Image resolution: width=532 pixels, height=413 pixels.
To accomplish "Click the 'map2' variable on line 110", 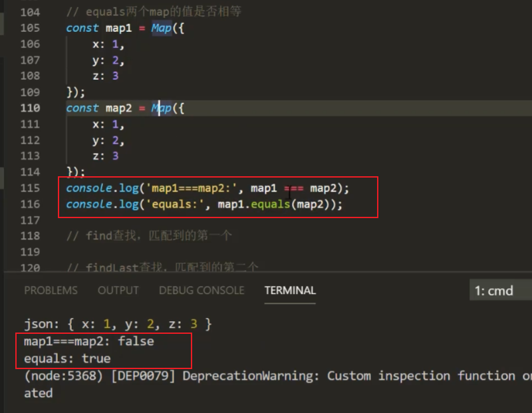I will point(119,108).
